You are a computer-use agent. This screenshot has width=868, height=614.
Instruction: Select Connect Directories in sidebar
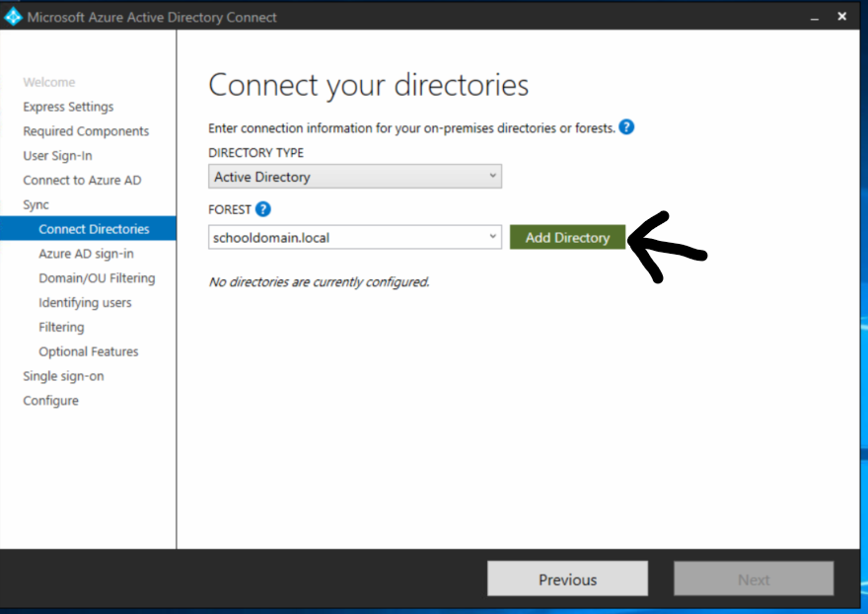tap(88, 229)
